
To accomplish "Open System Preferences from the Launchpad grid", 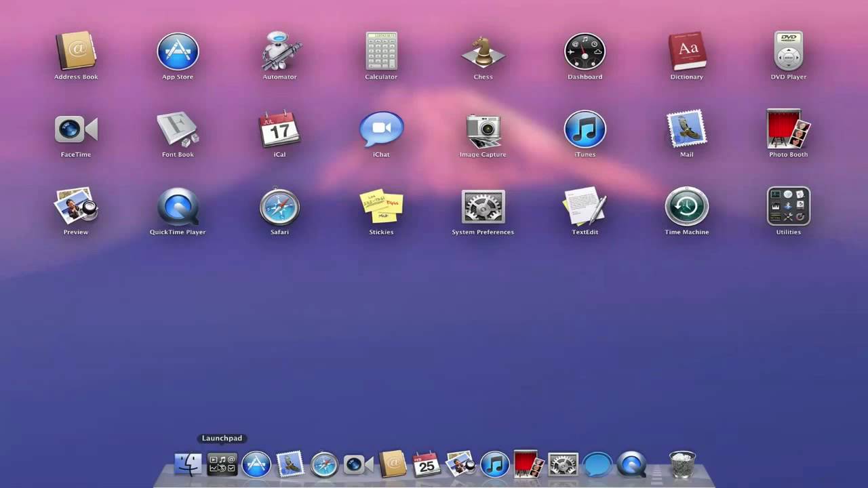I will 483,207.
